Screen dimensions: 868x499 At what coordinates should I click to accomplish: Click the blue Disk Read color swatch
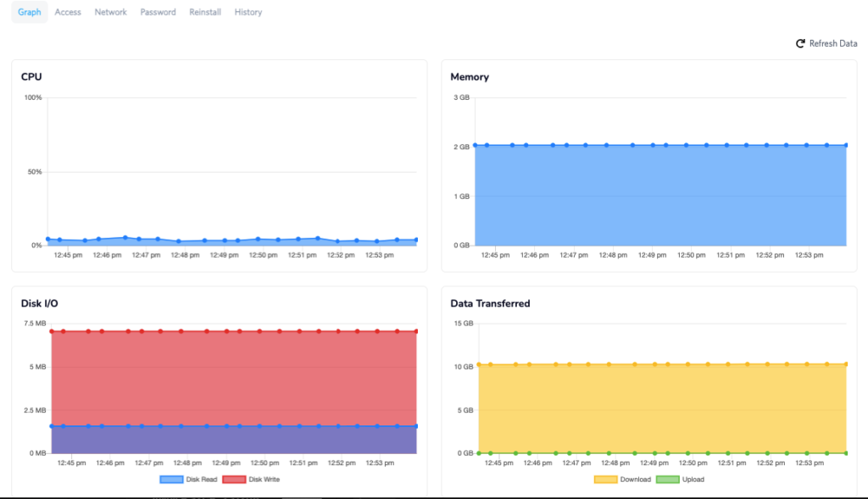(x=170, y=479)
